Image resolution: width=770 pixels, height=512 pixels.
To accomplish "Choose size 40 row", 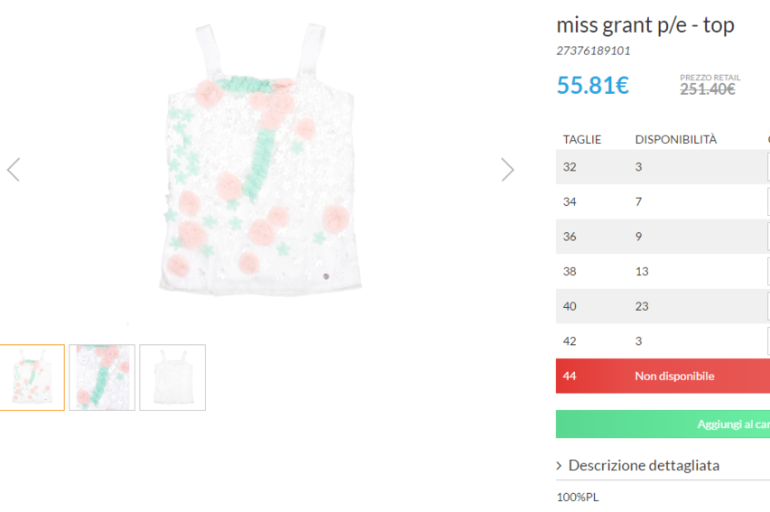I will (x=660, y=306).
